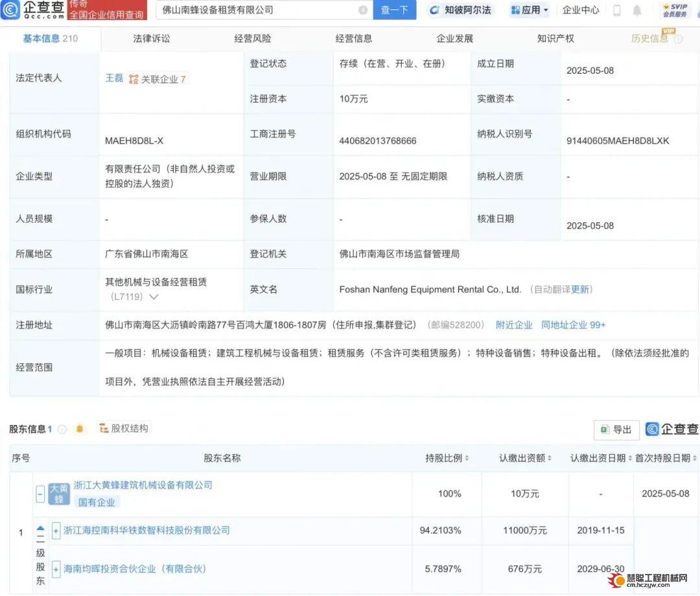Switch to 知识产权 tab
Image resolution: width=700 pixels, height=596 pixels.
tap(555, 38)
